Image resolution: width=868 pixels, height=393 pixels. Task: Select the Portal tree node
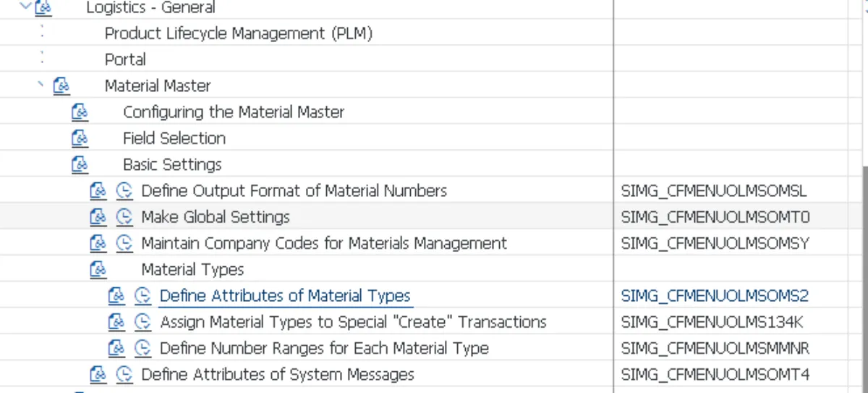click(125, 59)
